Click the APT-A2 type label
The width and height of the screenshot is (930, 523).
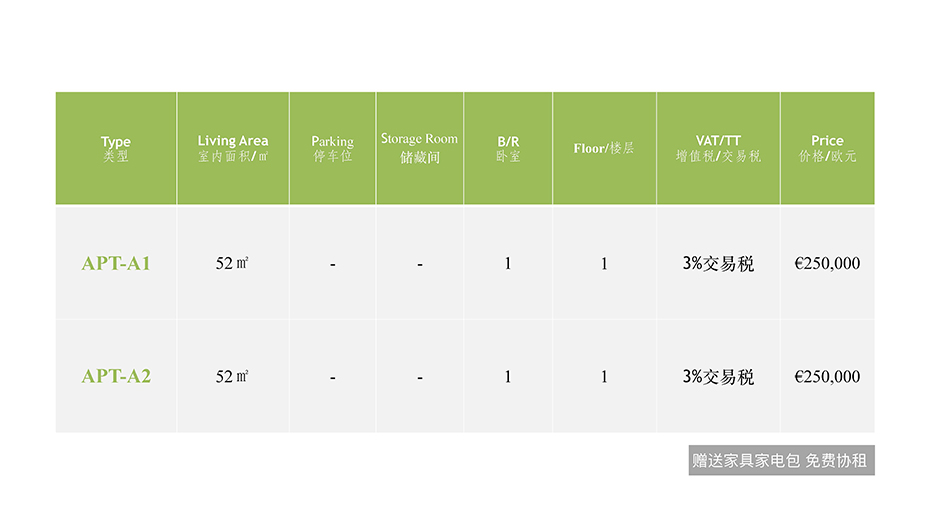point(116,376)
